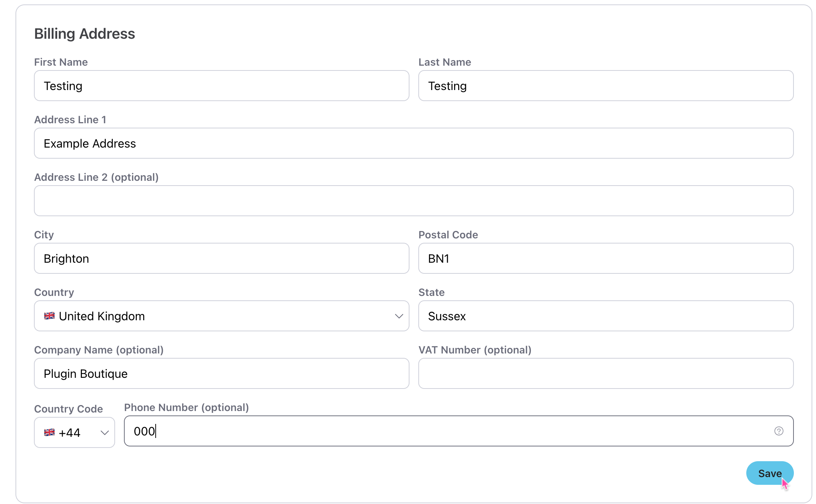Click the empty Address Line 2 field
This screenshot has height=504, width=816.
414,201
